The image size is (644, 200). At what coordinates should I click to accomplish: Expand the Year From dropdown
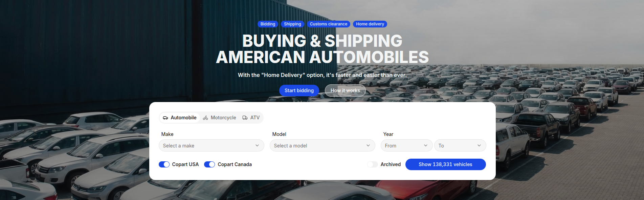406,145
